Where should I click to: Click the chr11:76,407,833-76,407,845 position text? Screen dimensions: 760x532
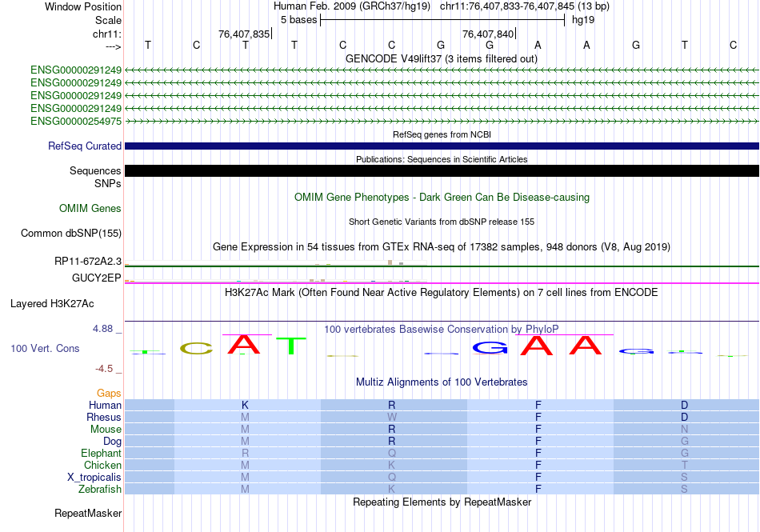click(x=507, y=6)
